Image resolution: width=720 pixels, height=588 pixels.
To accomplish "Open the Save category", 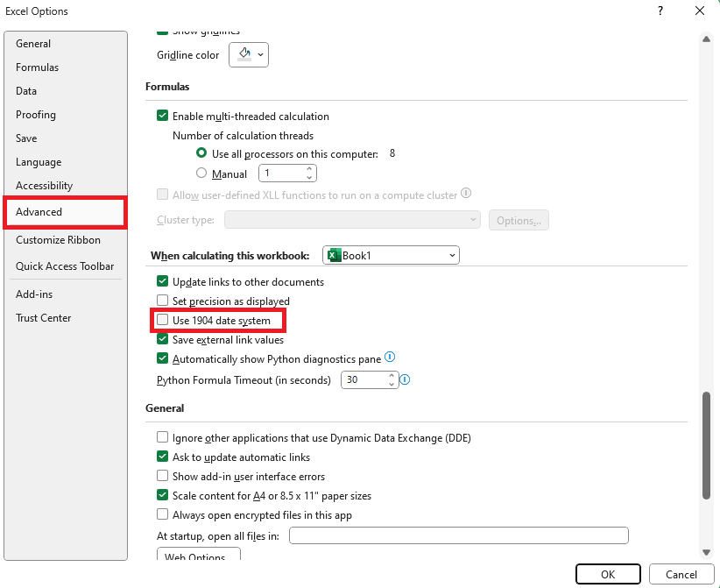I will (x=65, y=138).
